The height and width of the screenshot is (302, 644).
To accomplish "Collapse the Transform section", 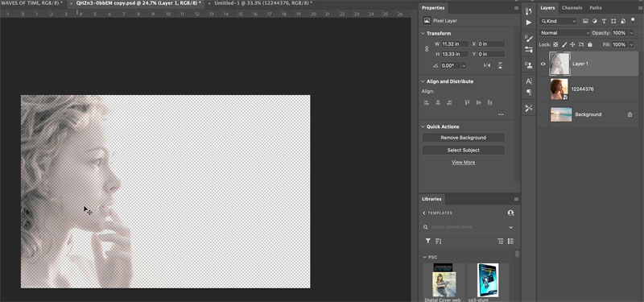I will 423,33.
